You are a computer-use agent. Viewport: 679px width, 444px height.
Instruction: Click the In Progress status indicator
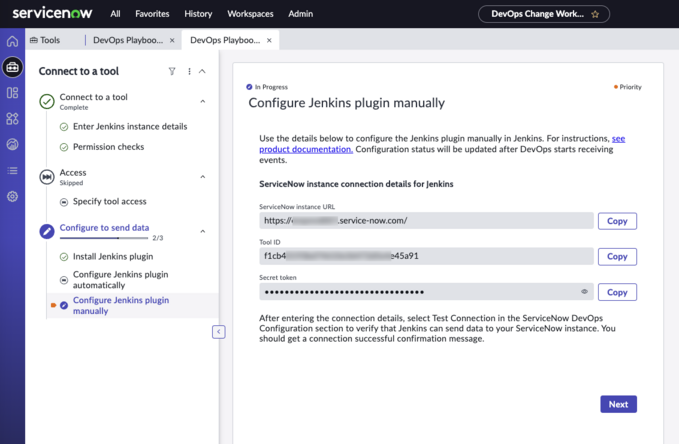(x=267, y=87)
